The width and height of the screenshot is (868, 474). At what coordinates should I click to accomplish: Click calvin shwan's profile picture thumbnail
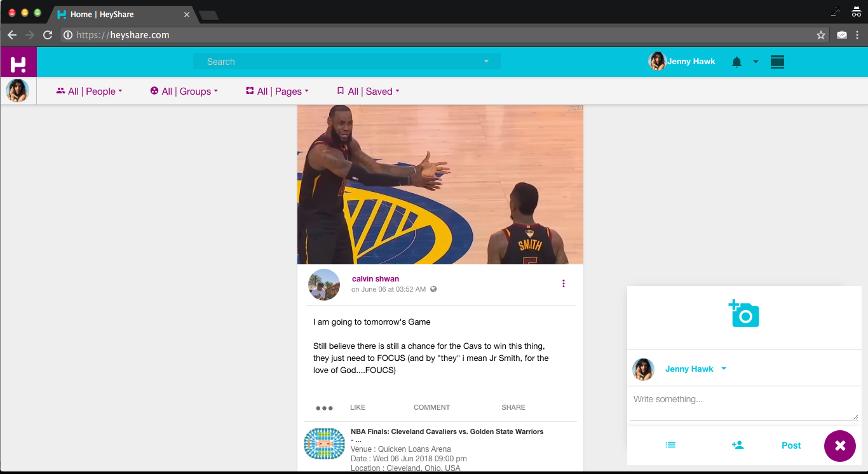[x=324, y=284]
